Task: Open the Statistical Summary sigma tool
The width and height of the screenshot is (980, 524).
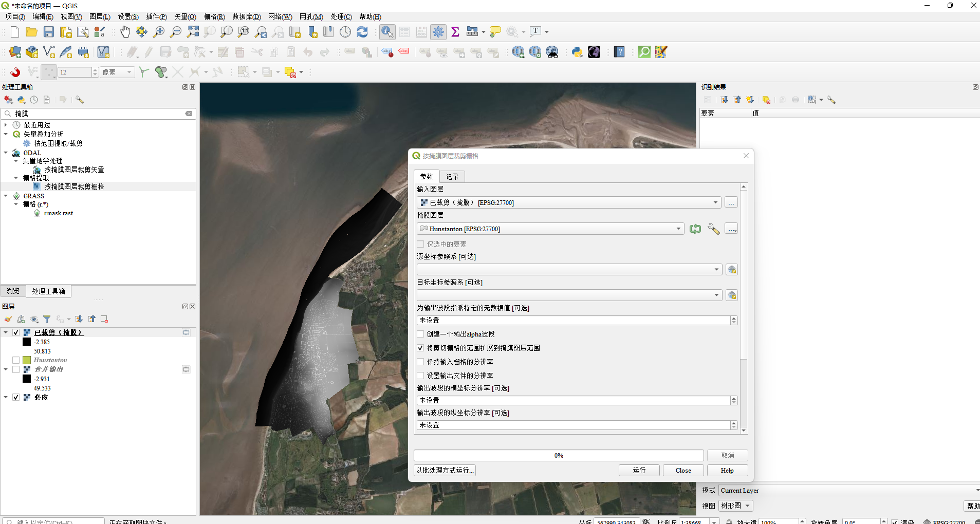Action: point(455,32)
